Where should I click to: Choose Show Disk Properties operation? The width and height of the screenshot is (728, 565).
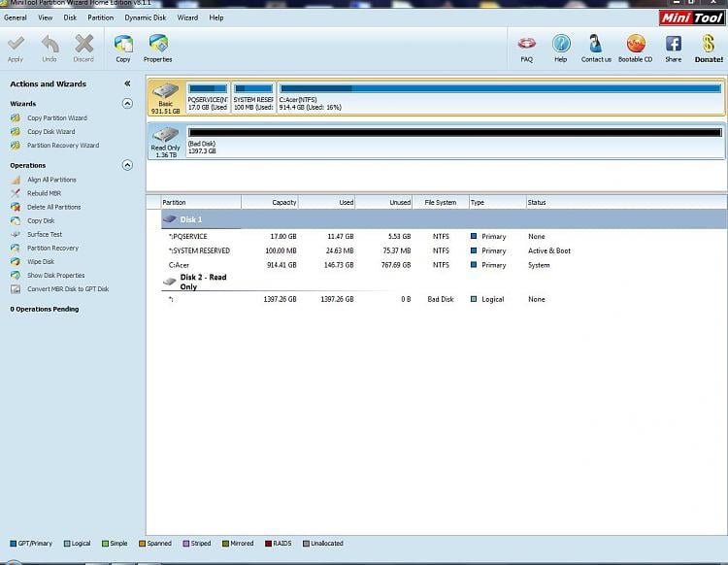click(55, 276)
